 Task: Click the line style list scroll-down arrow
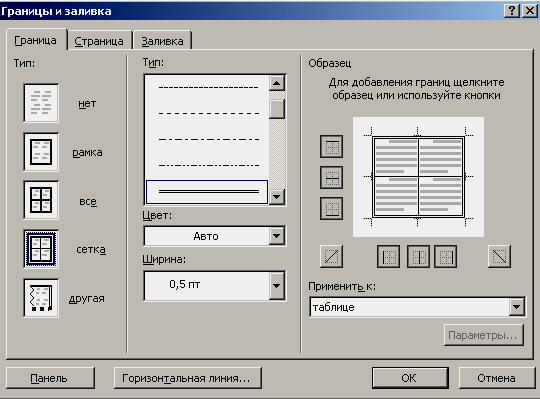[x=277, y=197]
